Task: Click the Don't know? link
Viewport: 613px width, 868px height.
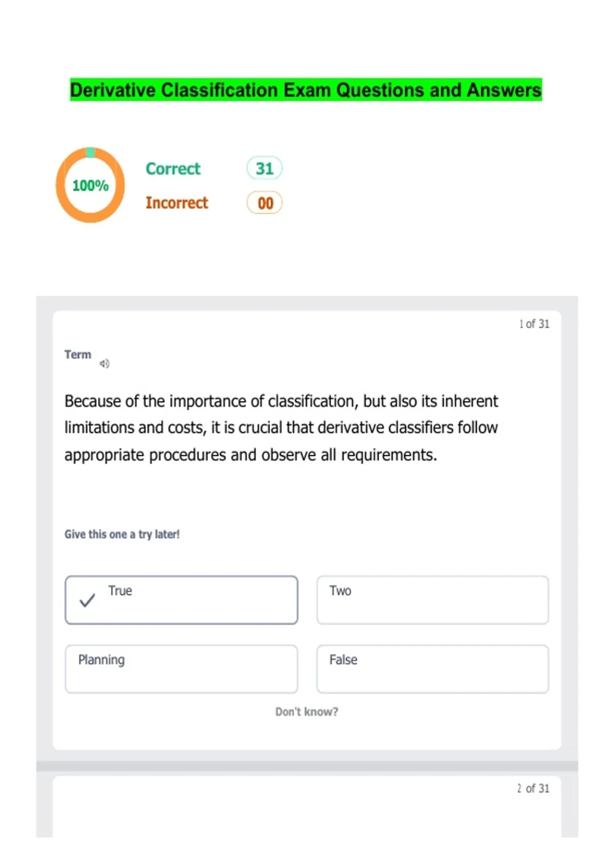Action: pyautogui.click(x=306, y=712)
